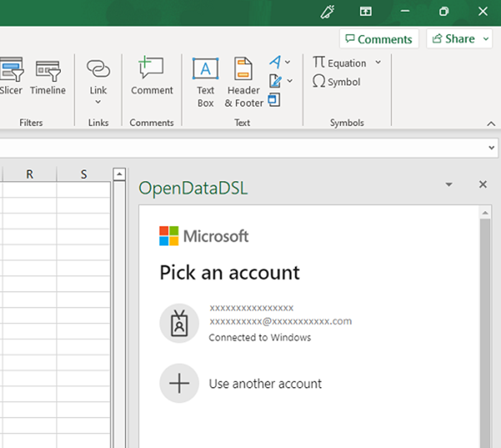Restore down the Excel window
Image resolution: width=501 pixels, height=448 pixels.
coord(444,12)
